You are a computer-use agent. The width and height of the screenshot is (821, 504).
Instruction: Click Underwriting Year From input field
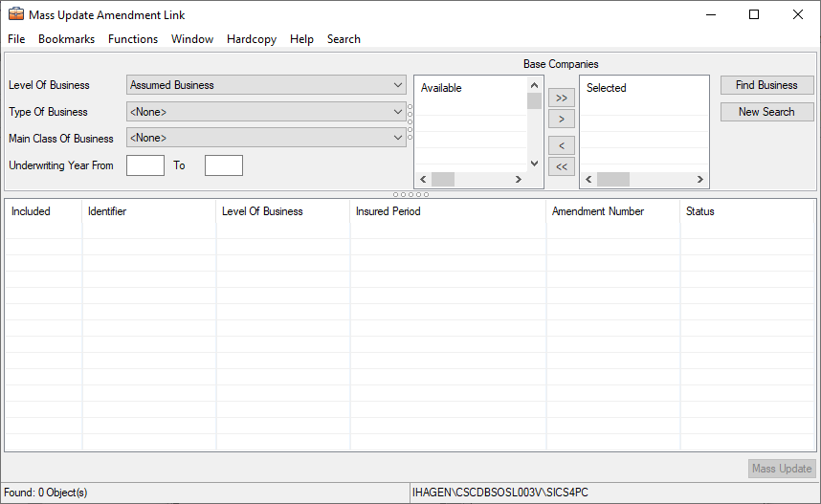[145, 165]
